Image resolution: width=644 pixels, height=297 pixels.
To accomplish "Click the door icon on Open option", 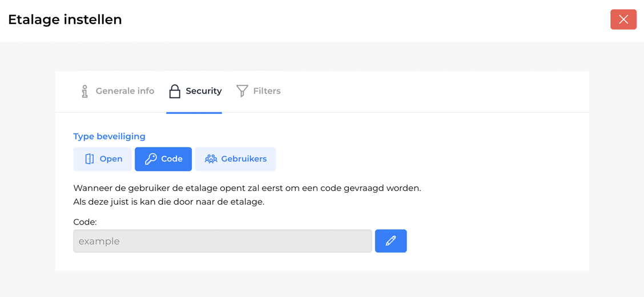I will click(x=90, y=159).
